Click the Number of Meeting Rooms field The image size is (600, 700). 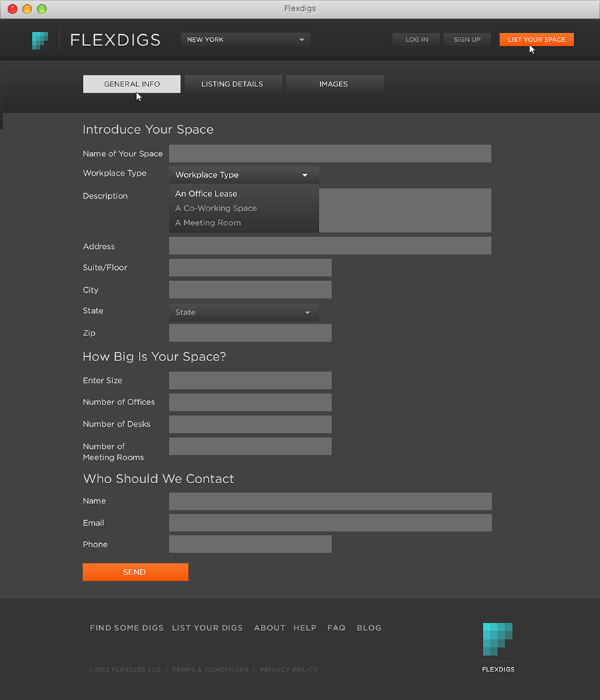pos(250,446)
